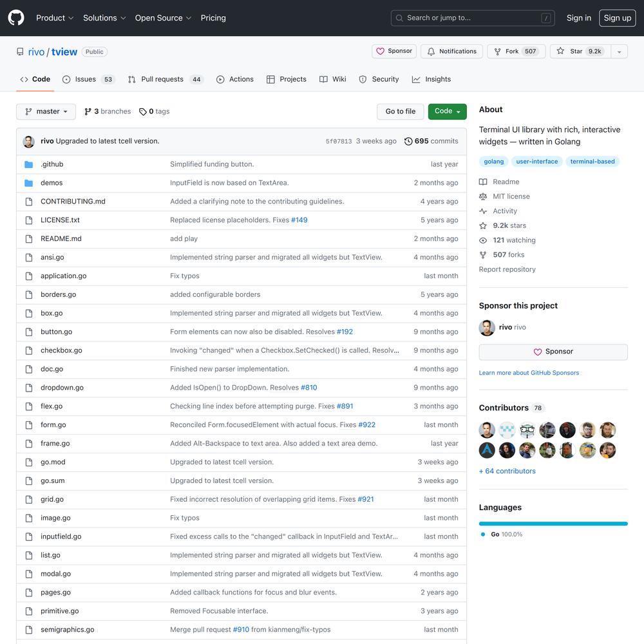Click the demos folder icon

28,183
